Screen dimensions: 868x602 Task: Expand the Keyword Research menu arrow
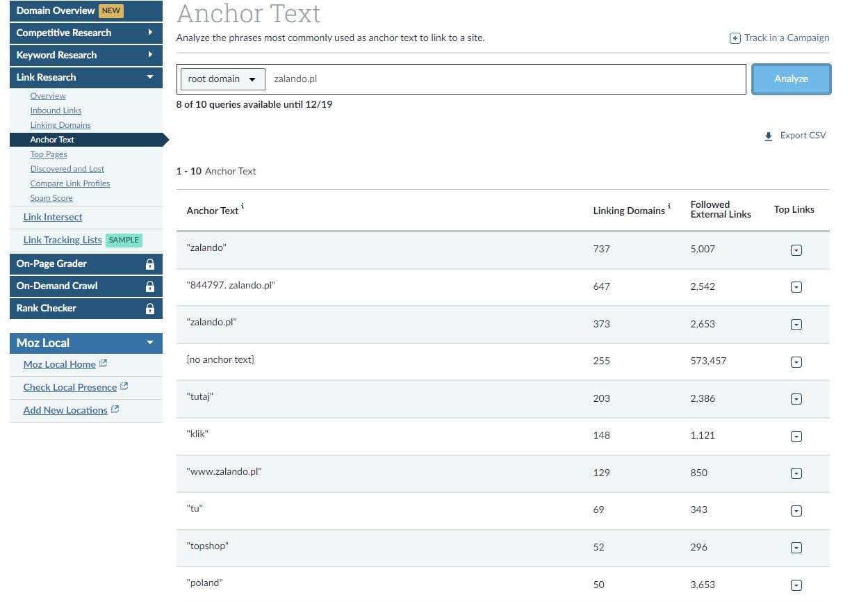[x=150, y=55]
